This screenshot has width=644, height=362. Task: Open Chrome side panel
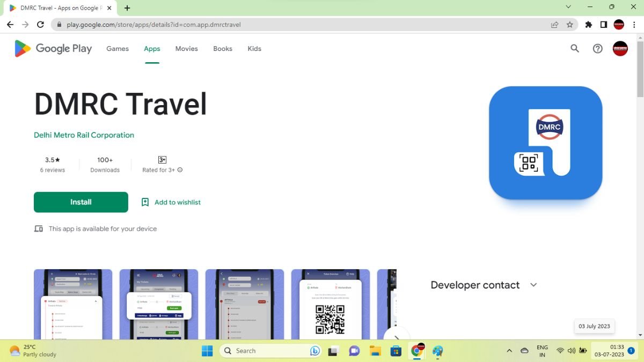tap(604, 25)
